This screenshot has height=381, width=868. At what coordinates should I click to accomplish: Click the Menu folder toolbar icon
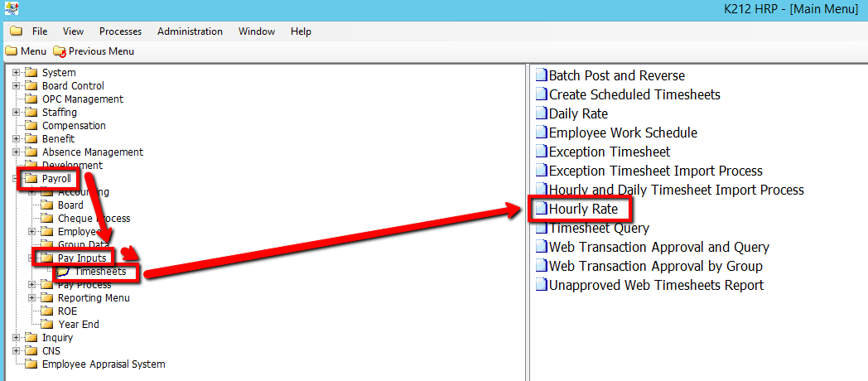(x=11, y=51)
